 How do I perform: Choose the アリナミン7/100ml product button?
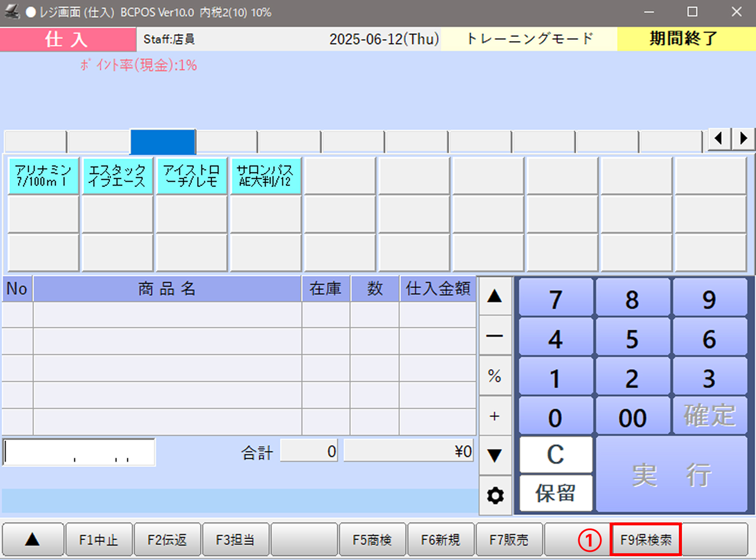click(43, 176)
